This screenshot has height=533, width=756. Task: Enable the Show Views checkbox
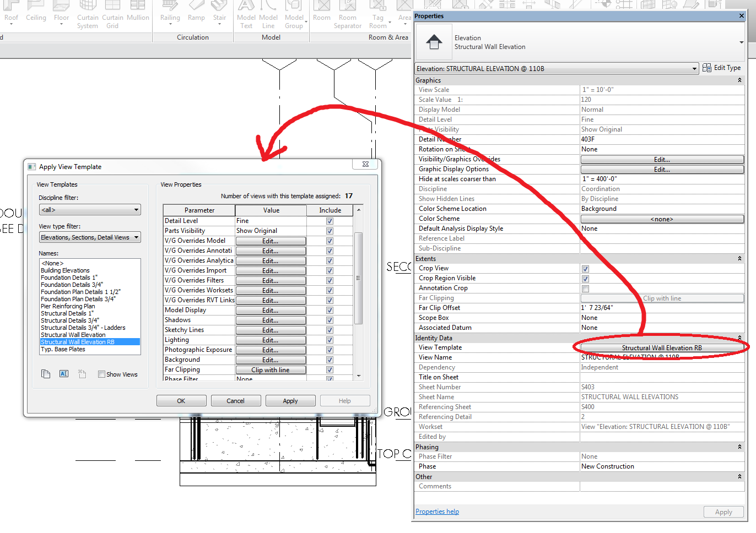(x=102, y=374)
